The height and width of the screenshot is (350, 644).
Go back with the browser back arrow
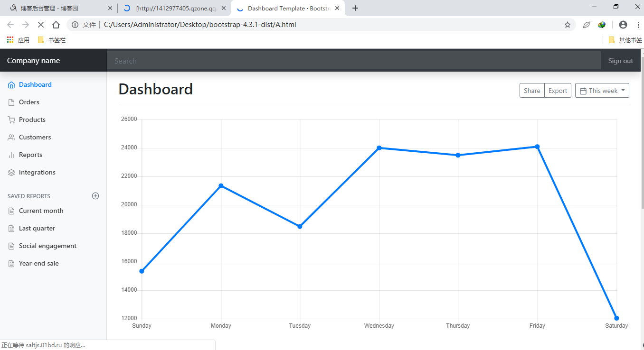click(x=10, y=25)
